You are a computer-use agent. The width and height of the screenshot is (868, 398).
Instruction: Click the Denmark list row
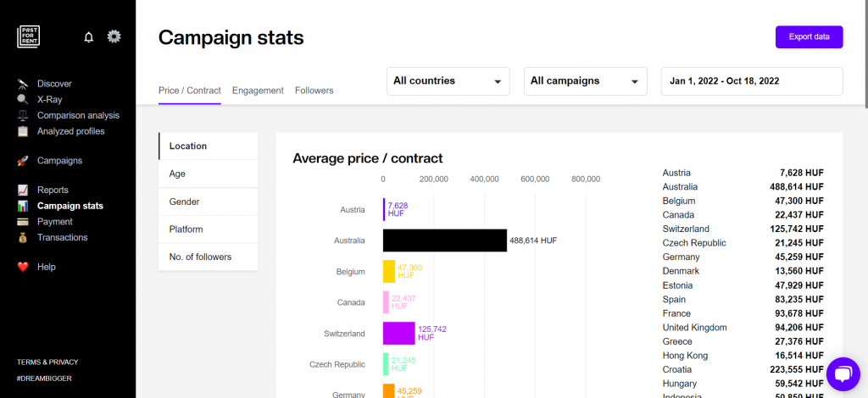(743, 272)
